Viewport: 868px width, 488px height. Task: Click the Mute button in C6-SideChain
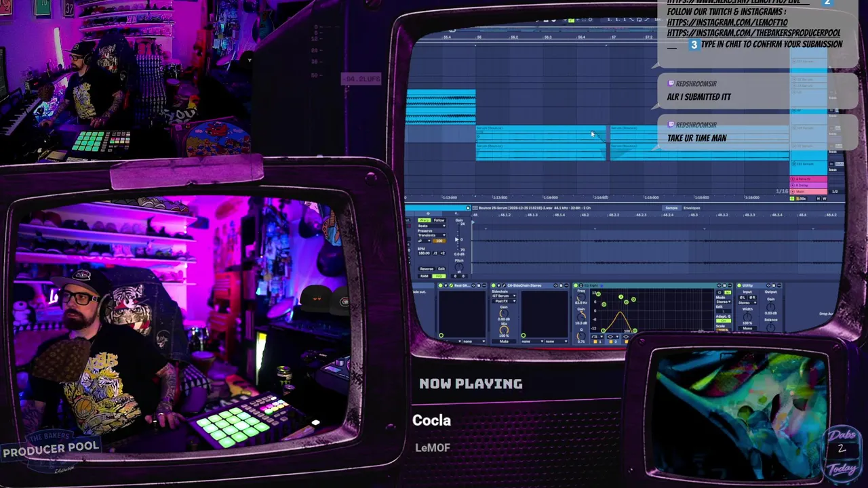[504, 342]
